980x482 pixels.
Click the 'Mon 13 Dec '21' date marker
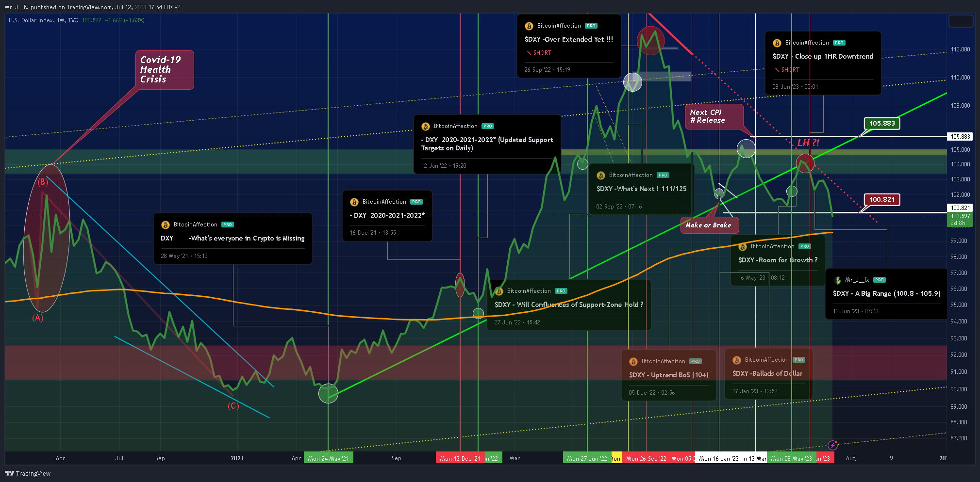coord(460,458)
